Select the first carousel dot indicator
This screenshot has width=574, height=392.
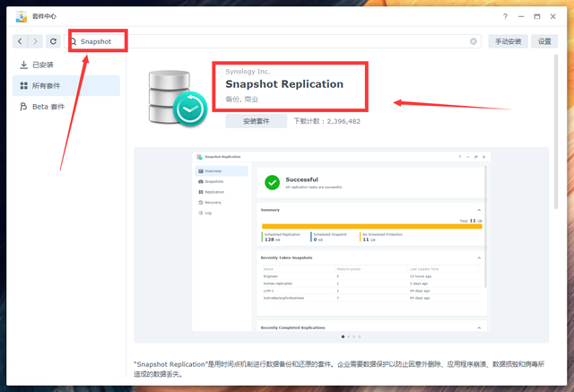(x=343, y=336)
